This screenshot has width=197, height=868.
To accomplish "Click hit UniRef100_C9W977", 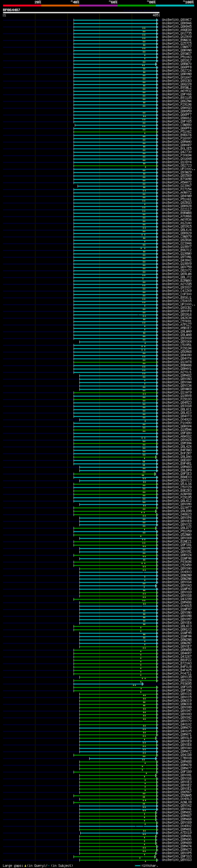I will [176, 47].
